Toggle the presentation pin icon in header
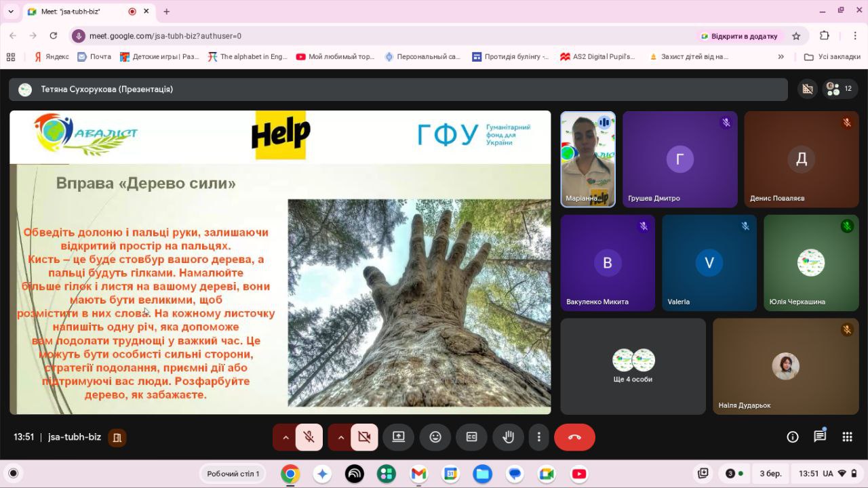 point(807,89)
